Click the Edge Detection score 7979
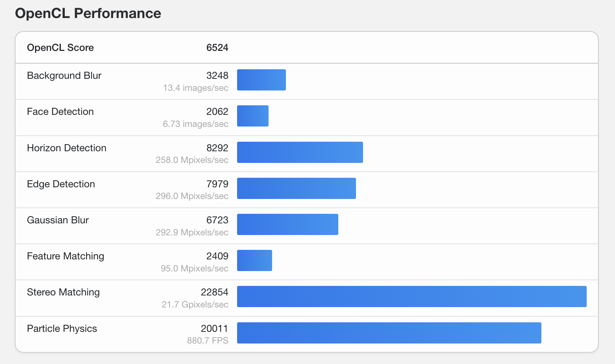Screen dimensions: 615x364 point(217,184)
